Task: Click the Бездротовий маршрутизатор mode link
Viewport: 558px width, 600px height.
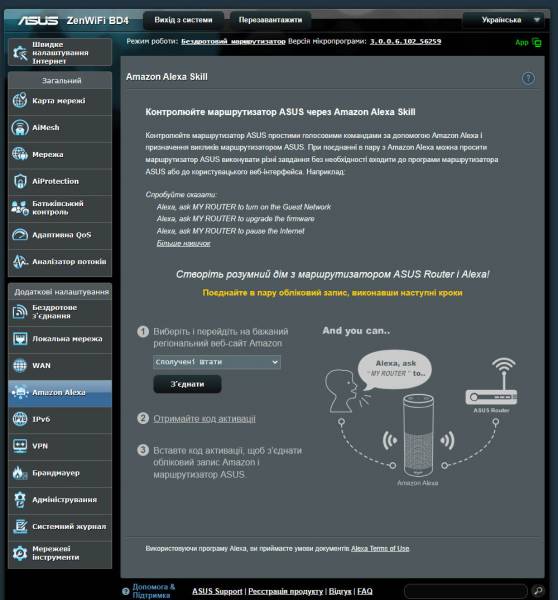Action: coord(233,41)
